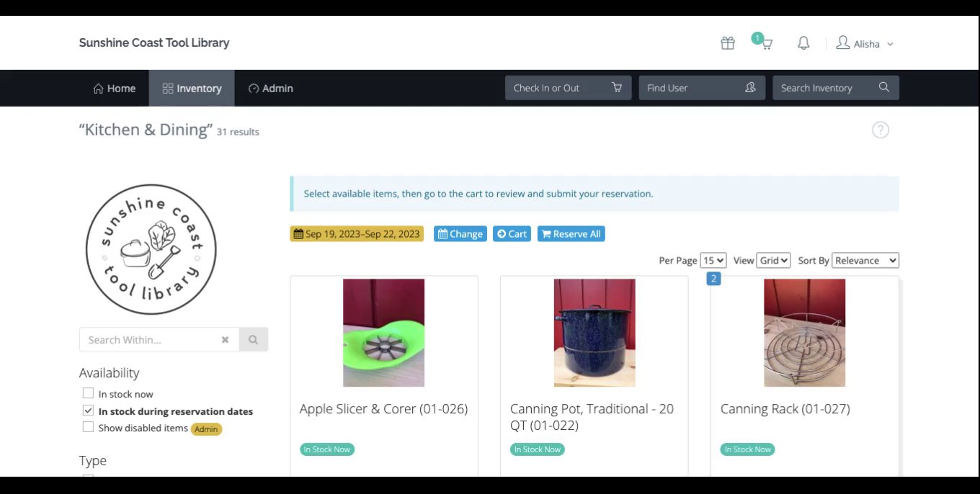The height and width of the screenshot is (494, 980).
Task: Click the sunshine coast tool library logo
Action: coord(151,249)
